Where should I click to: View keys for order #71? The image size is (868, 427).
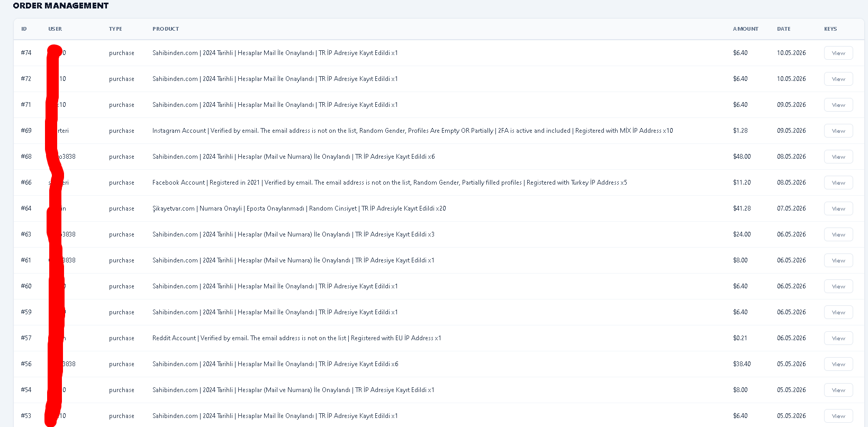[x=838, y=105]
